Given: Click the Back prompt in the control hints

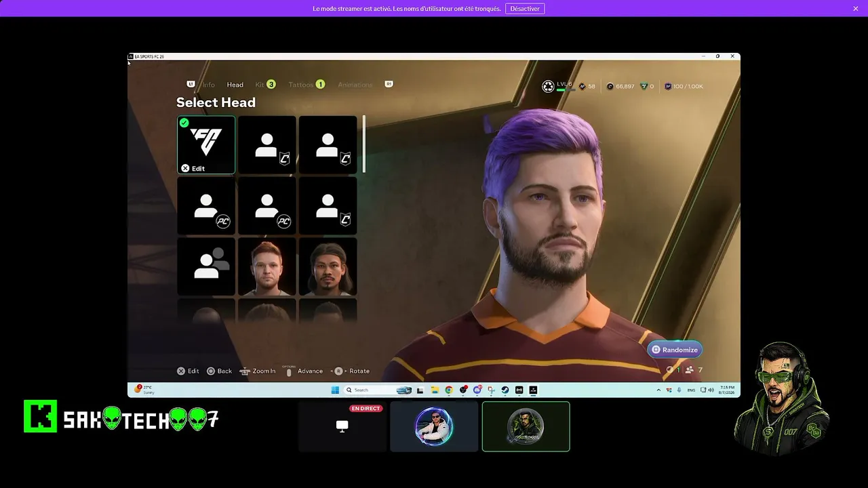Looking at the screenshot, I should (219, 371).
